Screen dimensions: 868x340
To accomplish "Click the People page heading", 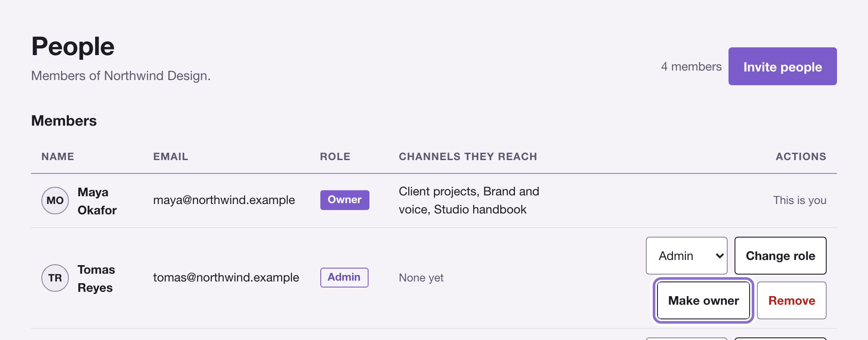I will [73, 46].
